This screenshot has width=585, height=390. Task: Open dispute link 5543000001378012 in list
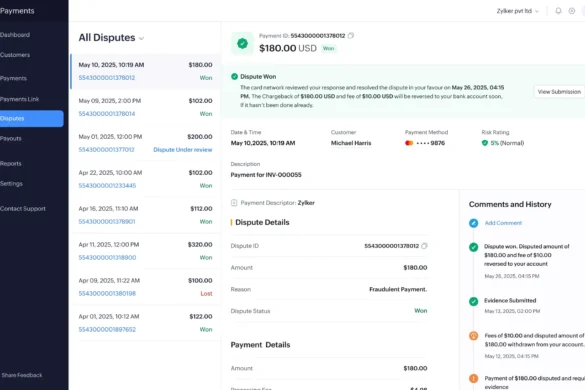[107, 78]
